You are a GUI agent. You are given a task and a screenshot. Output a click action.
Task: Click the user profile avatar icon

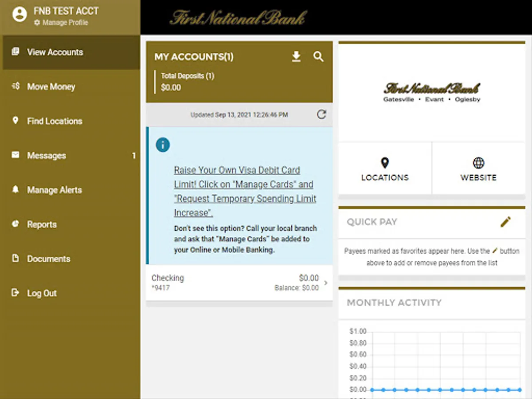pyautogui.click(x=20, y=15)
